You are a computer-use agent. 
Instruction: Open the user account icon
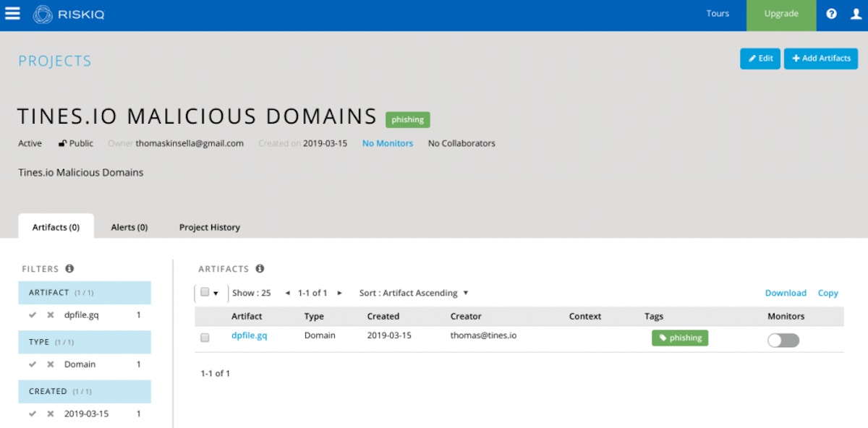pyautogui.click(x=854, y=14)
